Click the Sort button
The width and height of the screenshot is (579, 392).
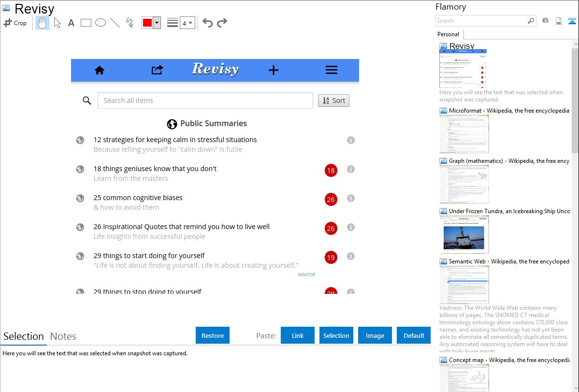(333, 101)
